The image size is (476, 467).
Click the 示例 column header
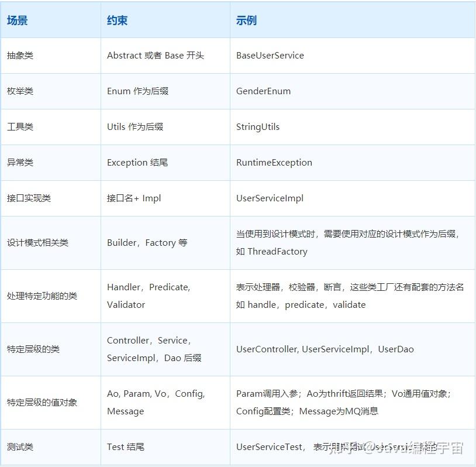246,20
